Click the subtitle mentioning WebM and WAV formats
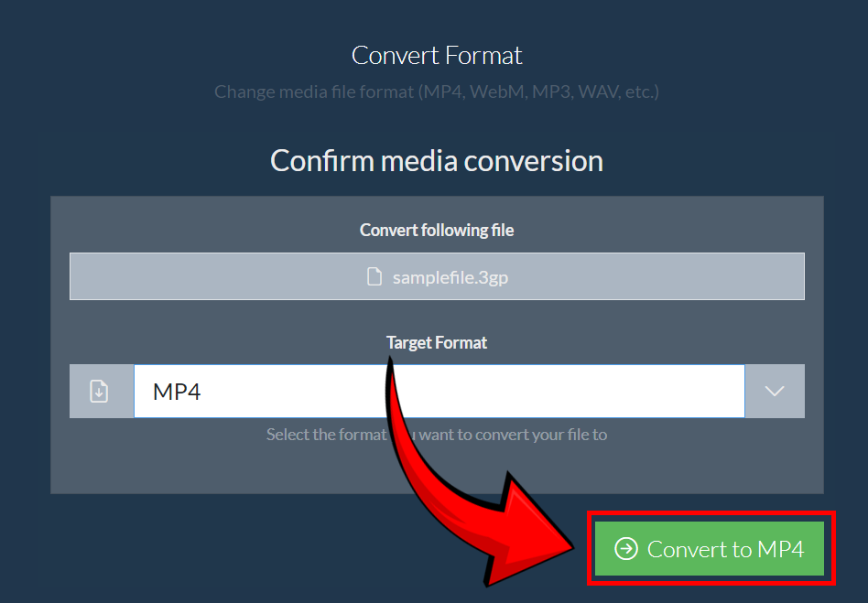Screen dimensions: 868x603 point(437,92)
